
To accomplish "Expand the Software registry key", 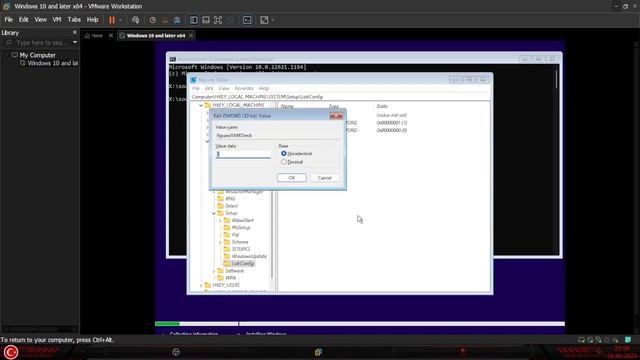I will [x=214, y=271].
